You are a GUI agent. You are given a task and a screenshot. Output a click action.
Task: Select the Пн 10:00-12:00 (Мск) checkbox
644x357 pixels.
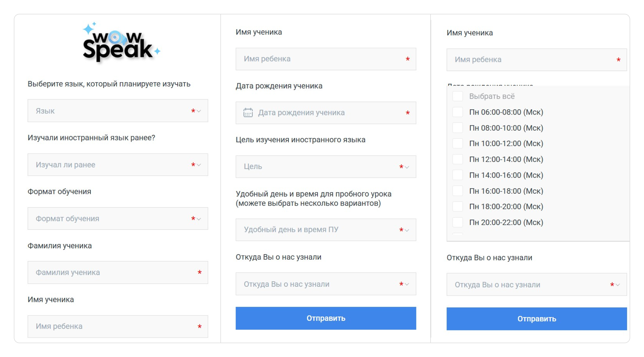457,143
